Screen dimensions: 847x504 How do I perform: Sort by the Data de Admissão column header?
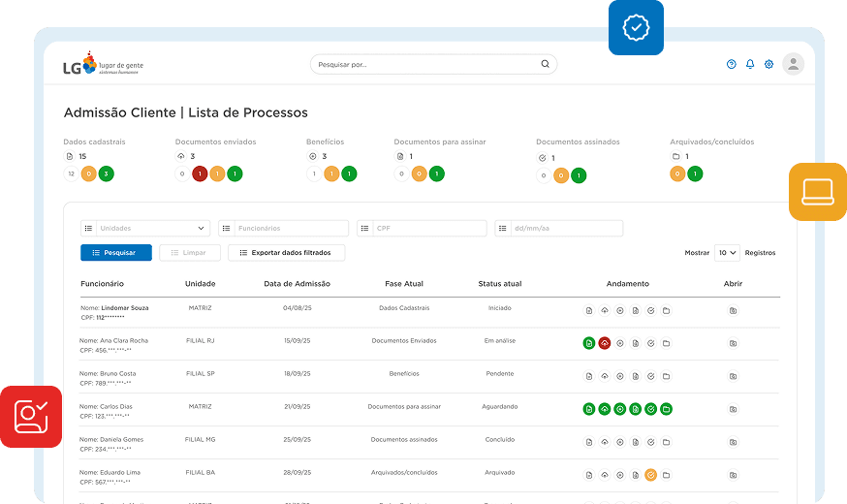click(297, 284)
